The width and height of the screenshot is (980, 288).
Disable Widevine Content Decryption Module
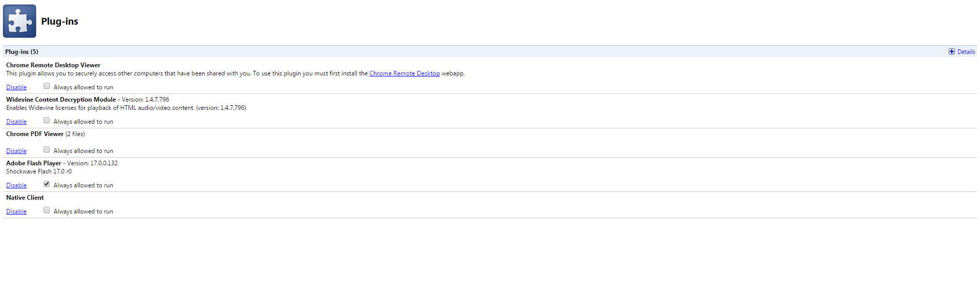point(16,122)
